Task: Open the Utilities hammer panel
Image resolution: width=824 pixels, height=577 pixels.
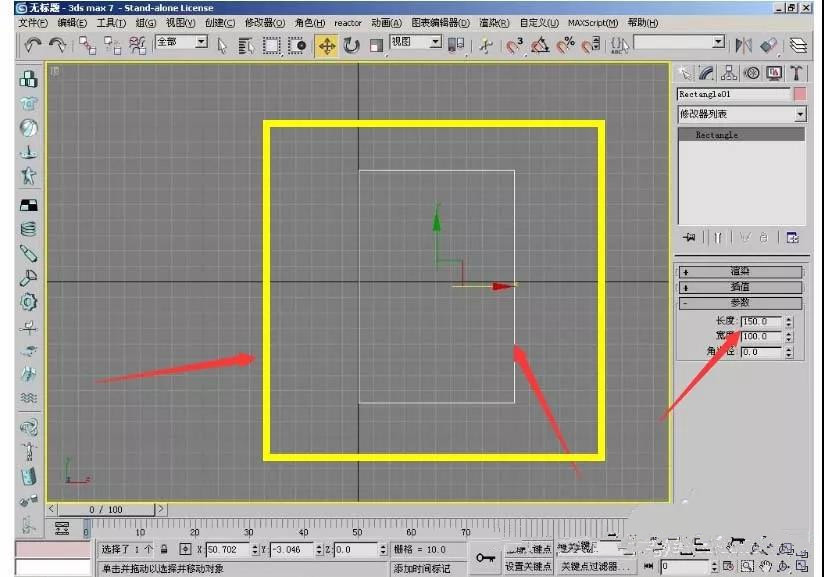Action: click(x=796, y=73)
